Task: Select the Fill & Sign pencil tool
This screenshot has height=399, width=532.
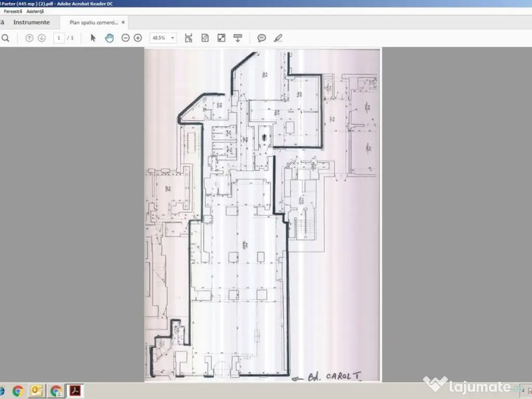Action: click(x=278, y=37)
